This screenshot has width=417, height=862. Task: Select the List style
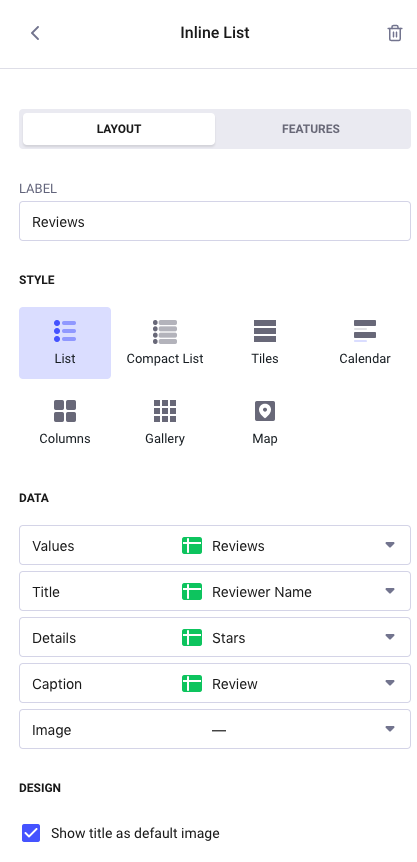pos(65,343)
